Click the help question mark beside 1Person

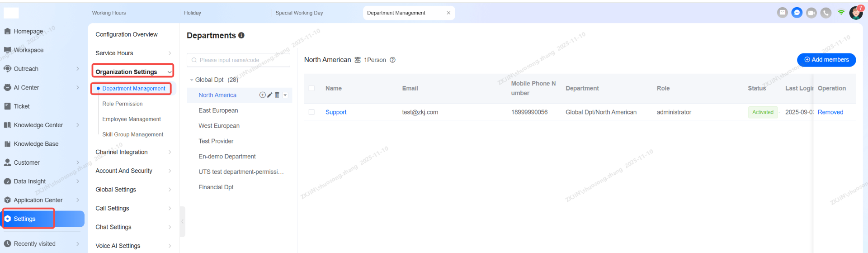click(x=392, y=60)
